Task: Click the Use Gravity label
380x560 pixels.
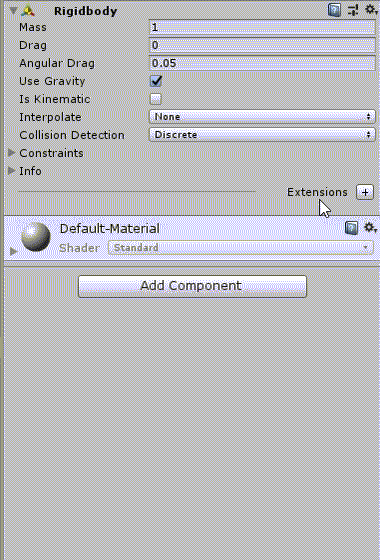Action: pos(52,81)
